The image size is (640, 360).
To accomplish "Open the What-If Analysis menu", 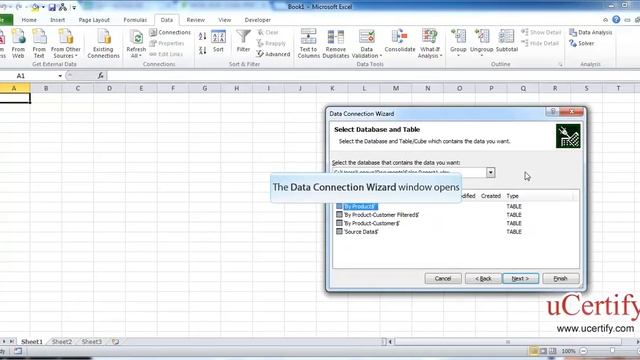I will pos(430,43).
